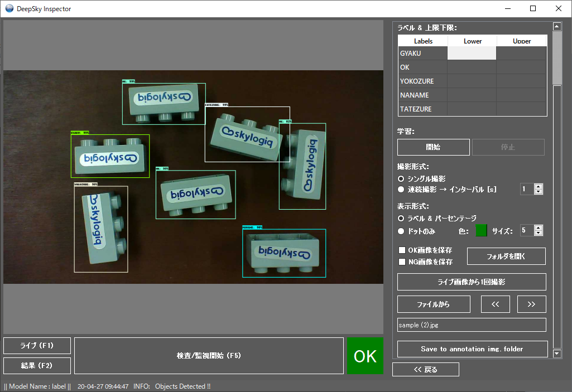Go back with << 戻る button
Image resolution: width=572 pixels, height=392 pixels.
[426, 369]
